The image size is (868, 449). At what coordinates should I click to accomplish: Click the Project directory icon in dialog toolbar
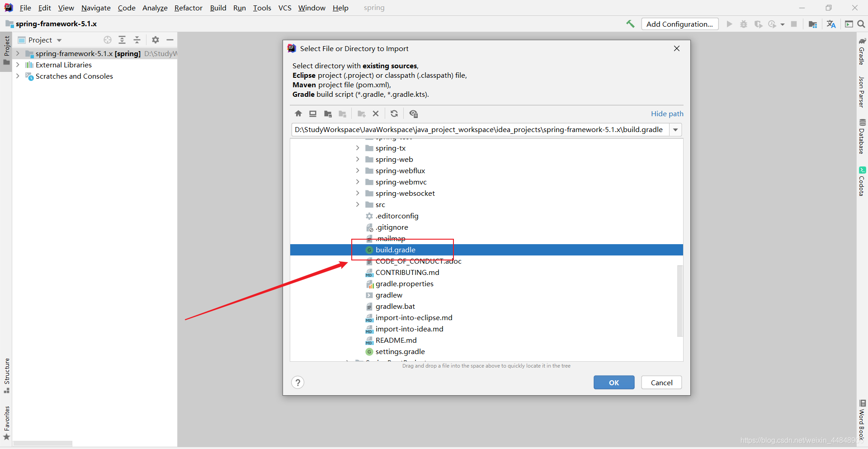pyautogui.click(x=328, y=113)
